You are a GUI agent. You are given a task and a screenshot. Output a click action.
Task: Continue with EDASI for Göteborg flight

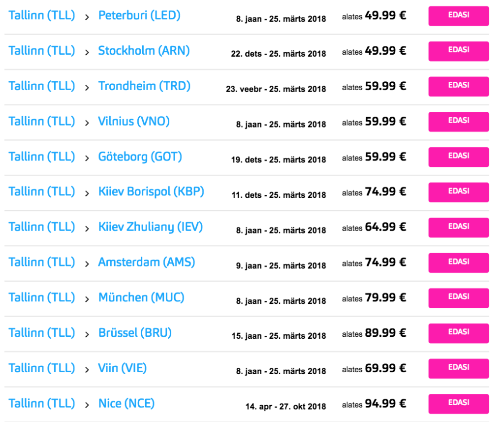click(x=458, y=157)
